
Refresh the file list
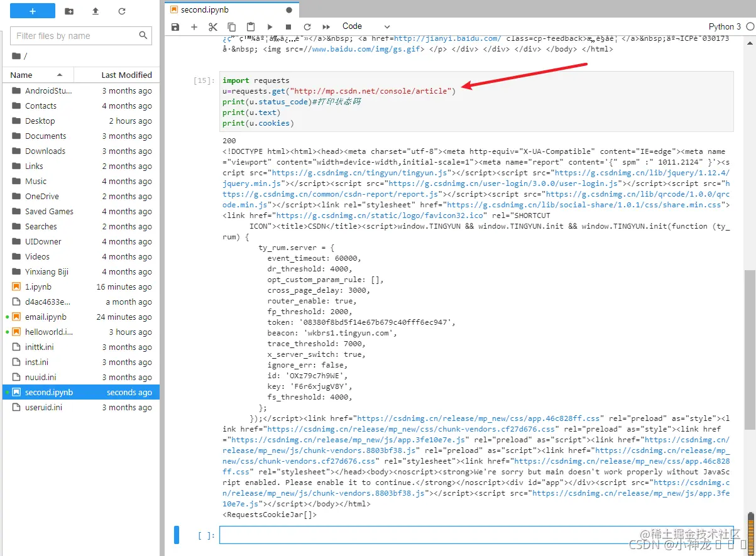coord(122,11)
